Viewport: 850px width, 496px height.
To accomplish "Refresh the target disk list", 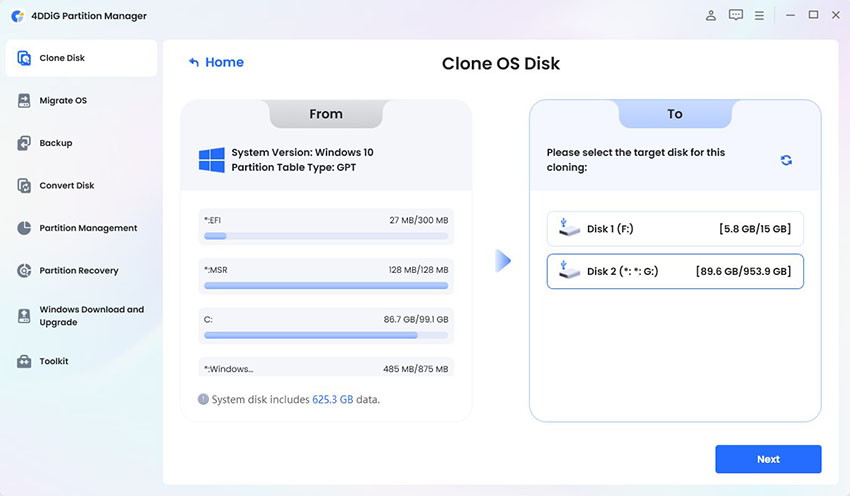I will (786, 160).
